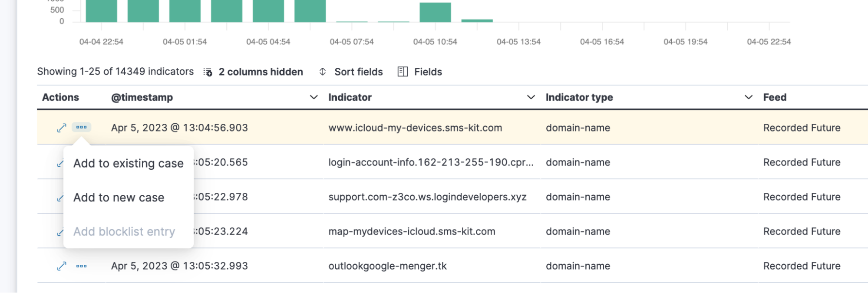Click the Feed column header

click(775, 97)
